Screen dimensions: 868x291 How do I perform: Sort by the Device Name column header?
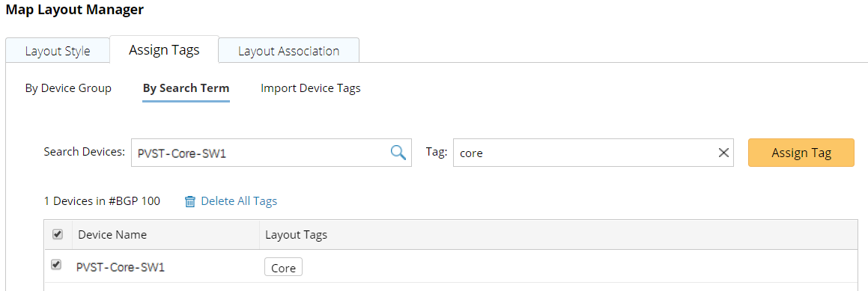point(112,235)
